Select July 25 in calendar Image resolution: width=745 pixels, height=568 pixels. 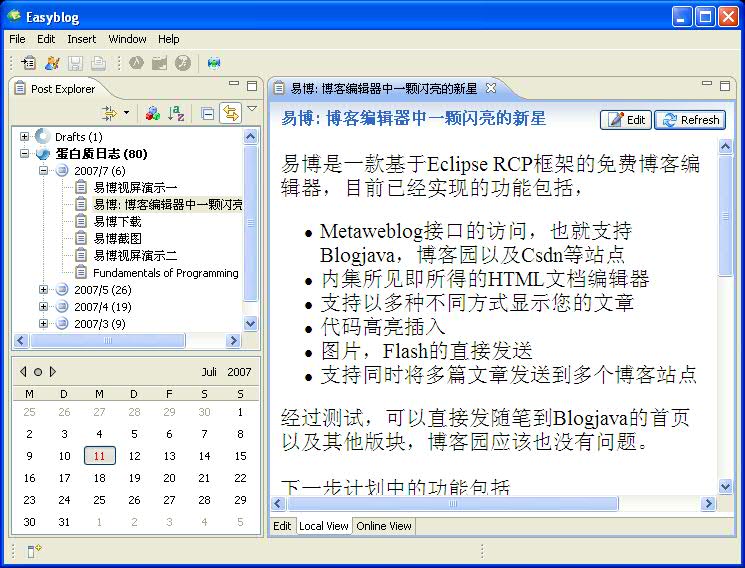click(99, 500)
